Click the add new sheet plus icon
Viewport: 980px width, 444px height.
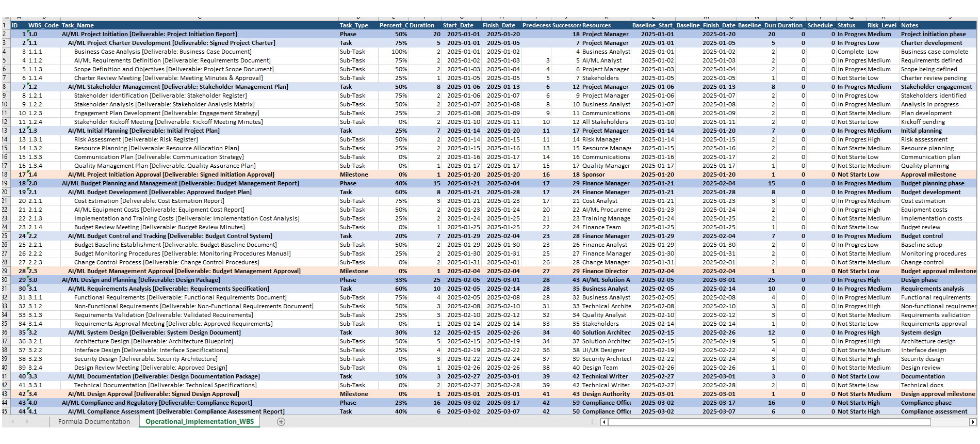[281, 422]
